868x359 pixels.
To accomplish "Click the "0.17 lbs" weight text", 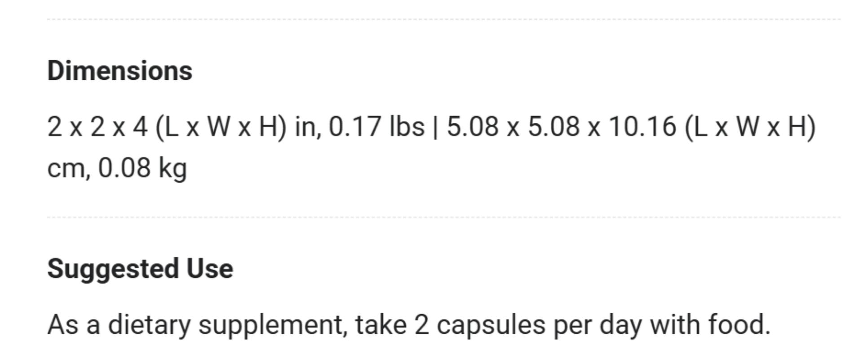I will pyautogui.click(x=376, y=127).
